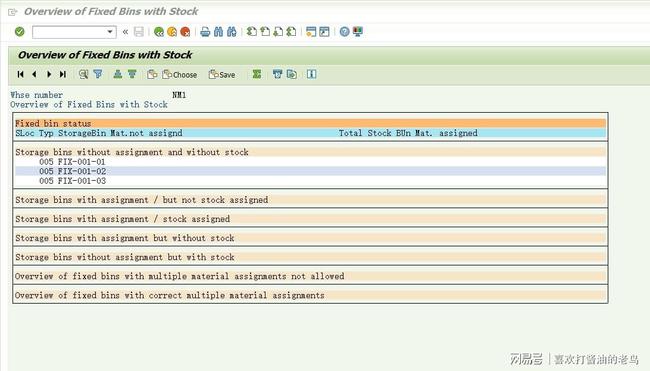Image resolution: width=650 pixels, height=371 pixels.
Task: Select bin row 005 FIX-001-02
Action: pos(310,171)
